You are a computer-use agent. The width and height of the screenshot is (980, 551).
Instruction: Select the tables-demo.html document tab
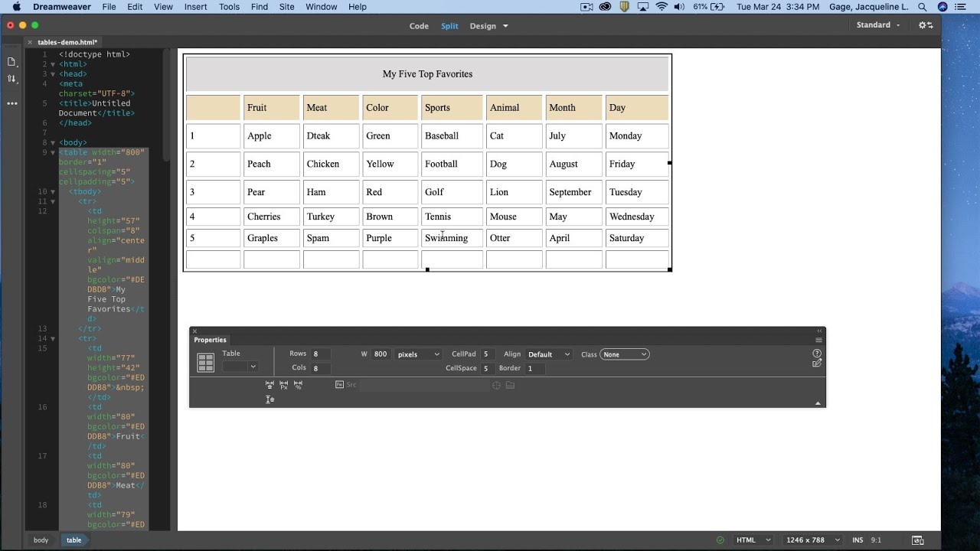click(x=67, y=42)
